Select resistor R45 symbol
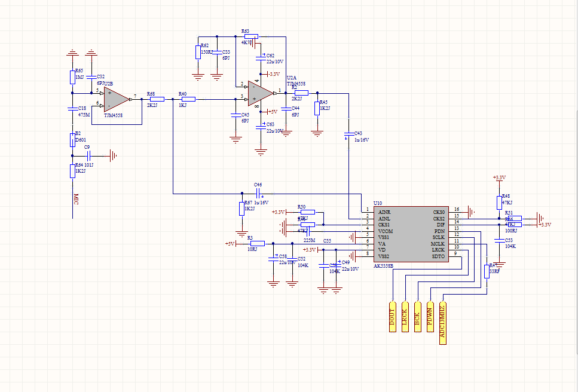This screenshot has width=578, height=392. coord(317,108)
